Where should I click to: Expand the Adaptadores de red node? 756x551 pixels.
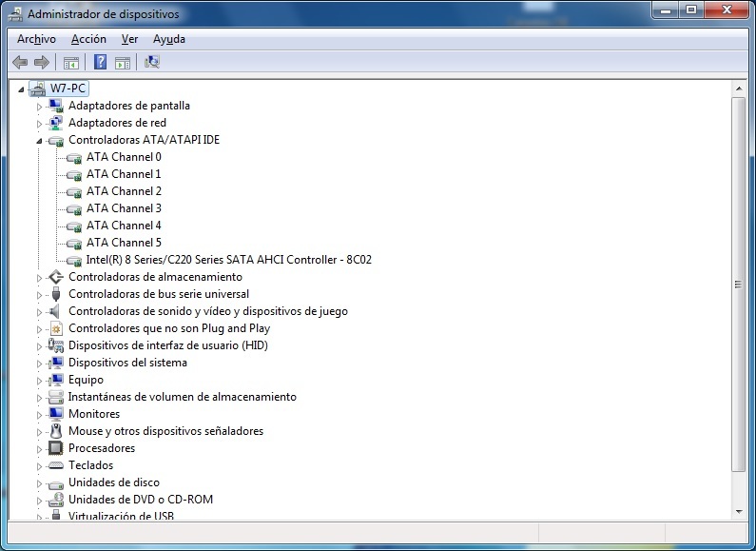coord(40,124)
